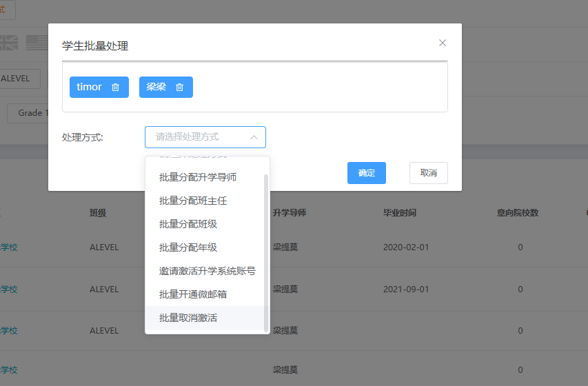
Task: Open the 学校 link in the 2020-02-01 row
Action: pos(9,247)
